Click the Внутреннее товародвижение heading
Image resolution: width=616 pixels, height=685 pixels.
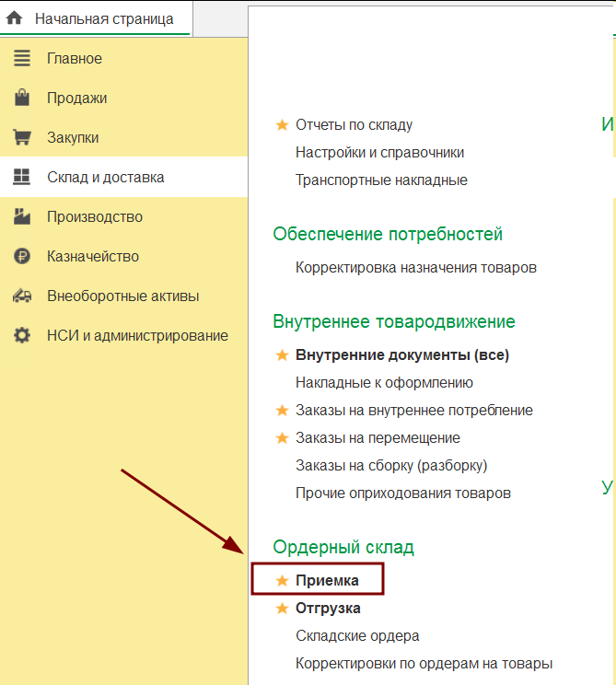[394, 321]
